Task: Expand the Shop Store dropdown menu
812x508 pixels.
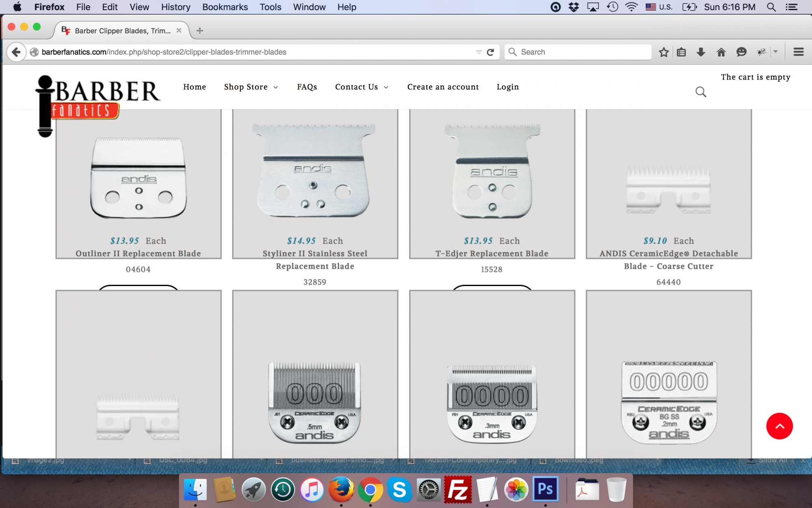Action: click(x=251, y=87)
